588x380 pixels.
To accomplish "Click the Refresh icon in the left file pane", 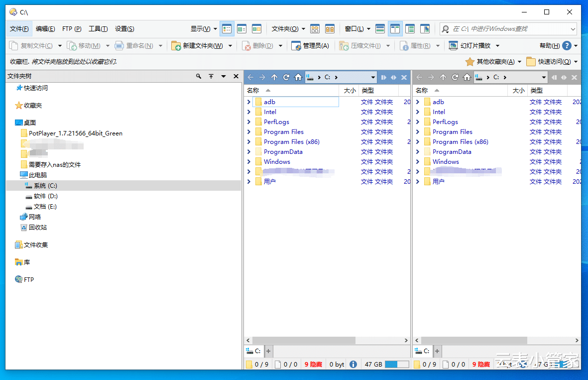I will tap(286, 77).
